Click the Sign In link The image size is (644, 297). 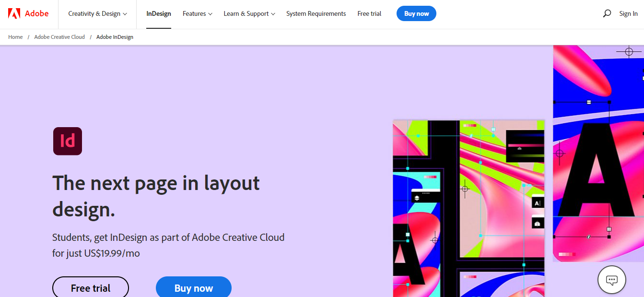pyautogui.click(x=628, y=13)
